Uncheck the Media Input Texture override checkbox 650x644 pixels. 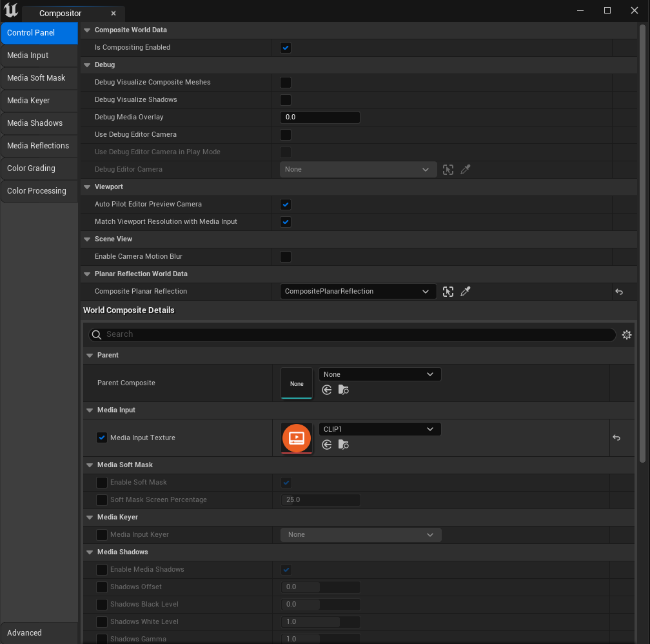102,438
